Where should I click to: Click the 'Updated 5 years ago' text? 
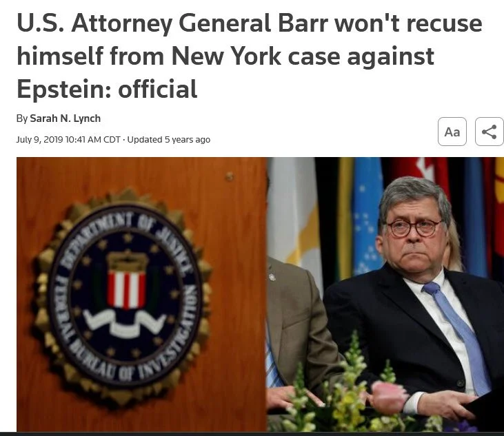169,140
